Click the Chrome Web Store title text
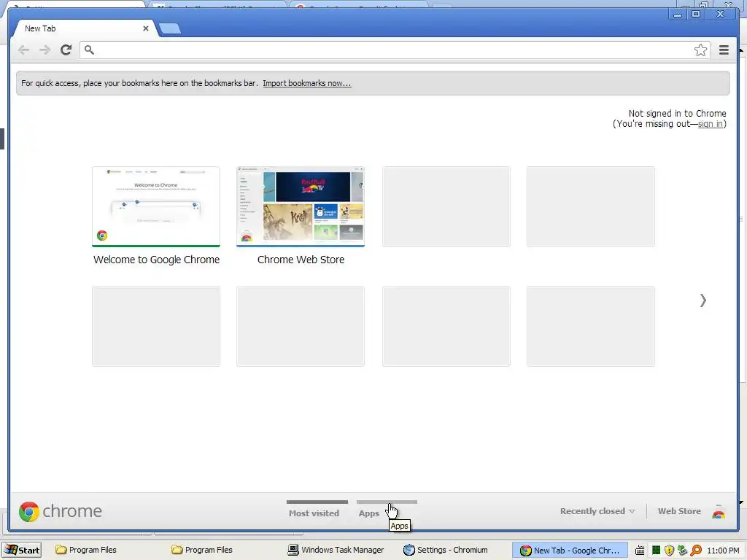 click(301, 260)
